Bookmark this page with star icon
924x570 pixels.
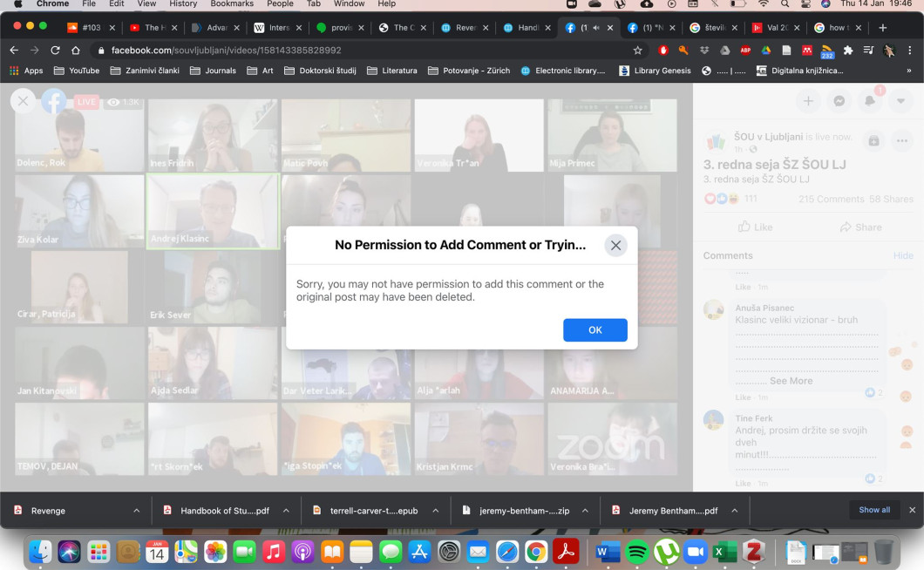[x=637, y=51]
